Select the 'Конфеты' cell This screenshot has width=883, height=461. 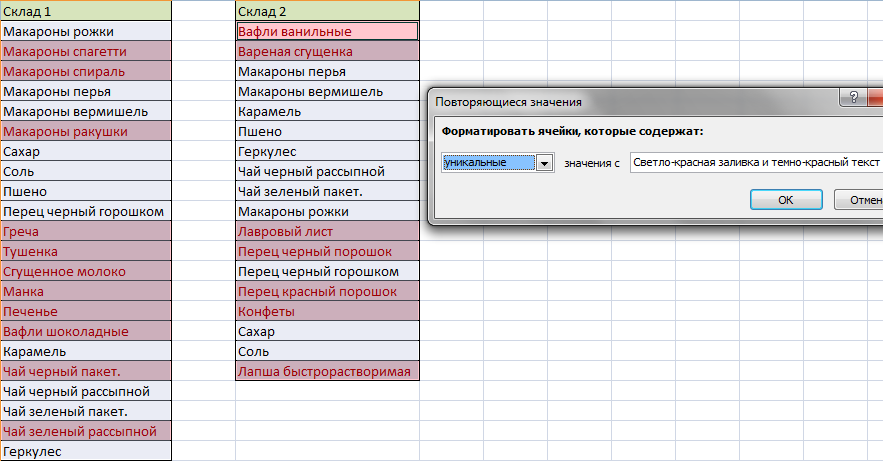327,311
